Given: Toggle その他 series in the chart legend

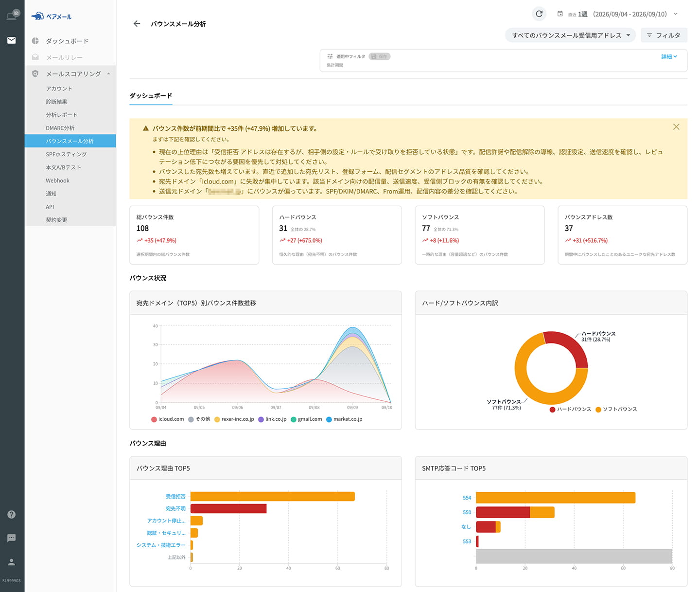Looking at the screenshot, I should [199, 419].
